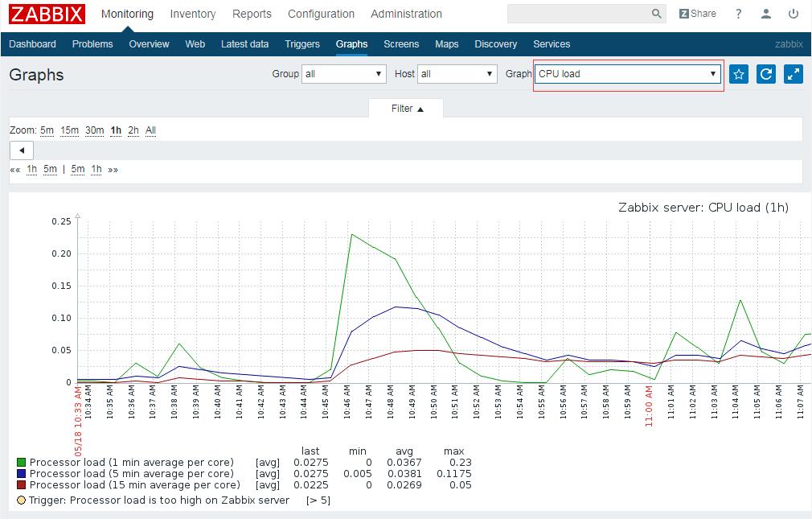This screenshot has width=812, height=519.
Task: Toggle fullscreen mode icon
Action: coord(794,74)
